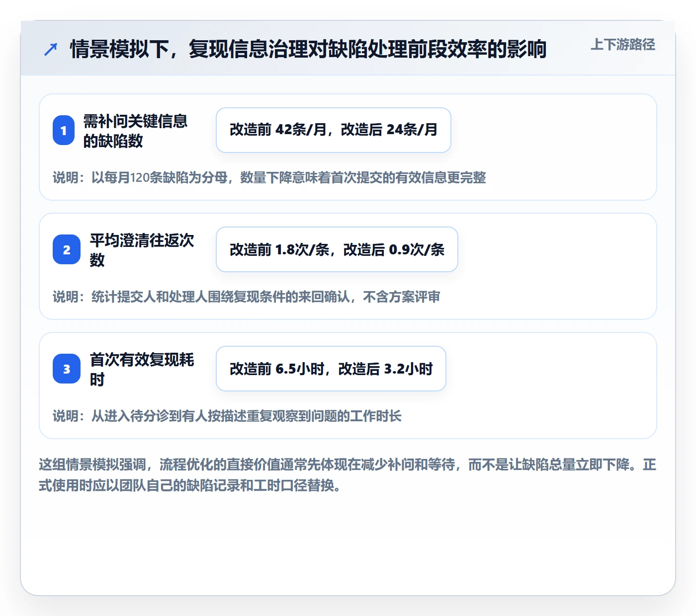This screenshot has height=616, width=696.
Task: Click the number 3 badge
Action: point(67,369)
